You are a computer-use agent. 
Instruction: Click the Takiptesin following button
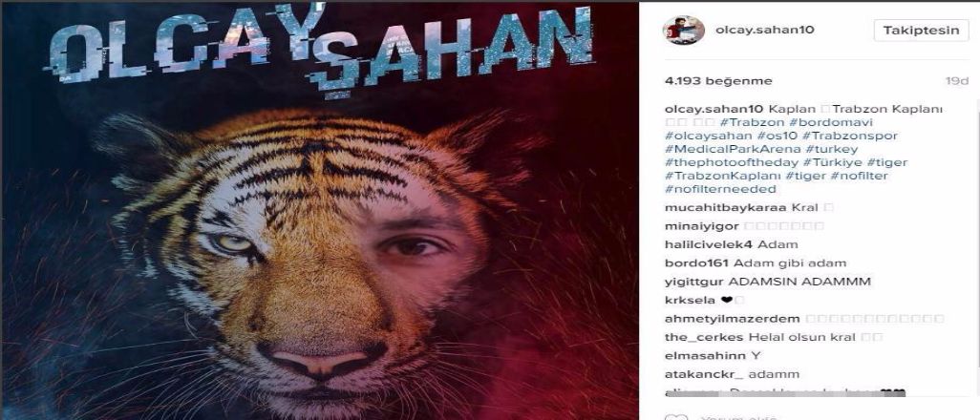coord(921,30)
